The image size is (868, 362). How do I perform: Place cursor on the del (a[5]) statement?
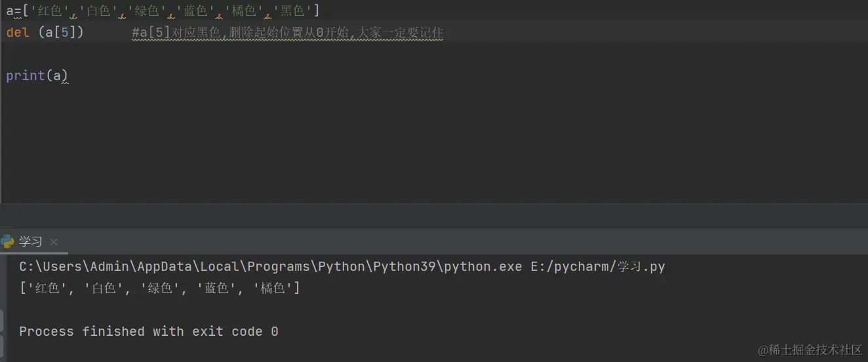point(45,31)
